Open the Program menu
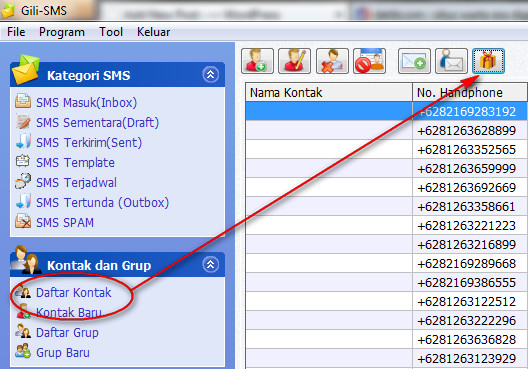Screen dimensions: 528x369 pos(62,32)
